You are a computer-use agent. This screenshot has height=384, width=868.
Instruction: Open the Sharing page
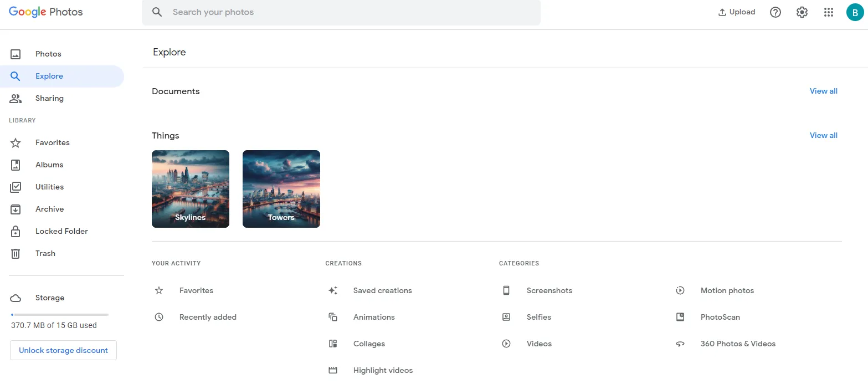tap(49, 98)
